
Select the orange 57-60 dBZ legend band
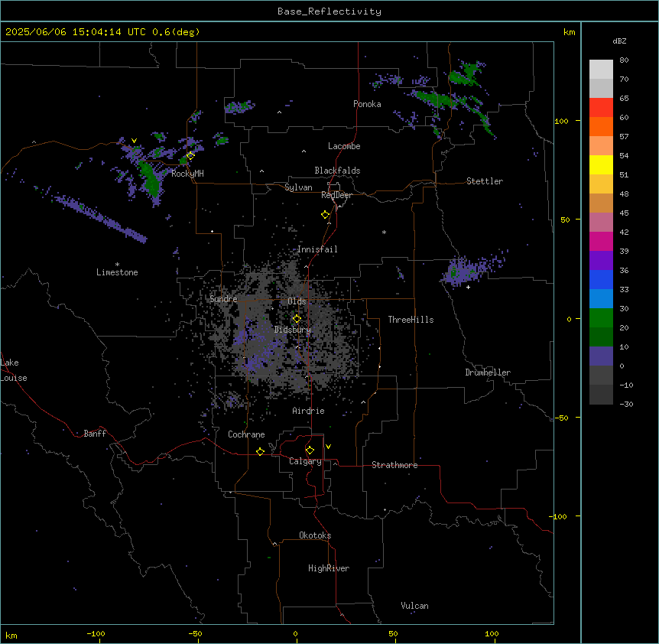tap(601, 126)
